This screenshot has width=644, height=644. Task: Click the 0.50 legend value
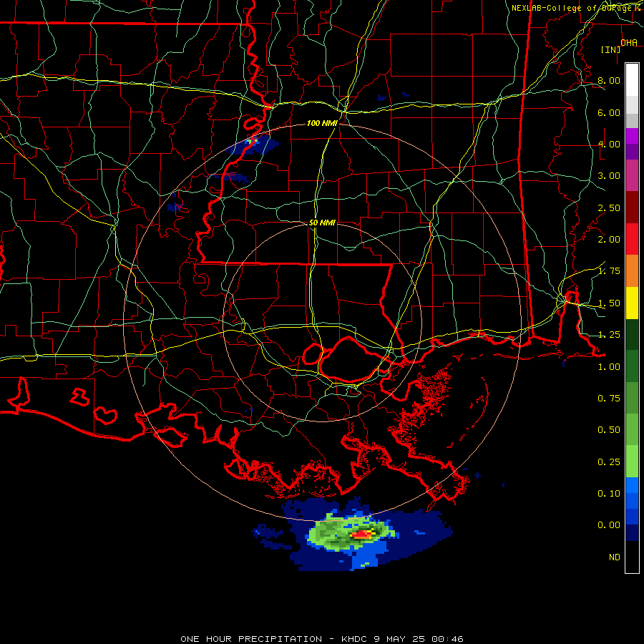click(x=609, y=430)
